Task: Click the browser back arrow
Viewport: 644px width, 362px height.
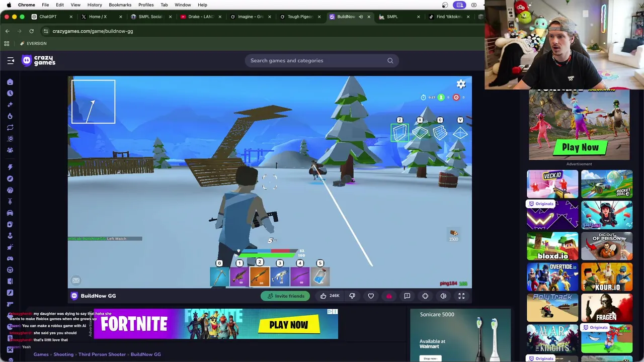Action: coord(7,31)
